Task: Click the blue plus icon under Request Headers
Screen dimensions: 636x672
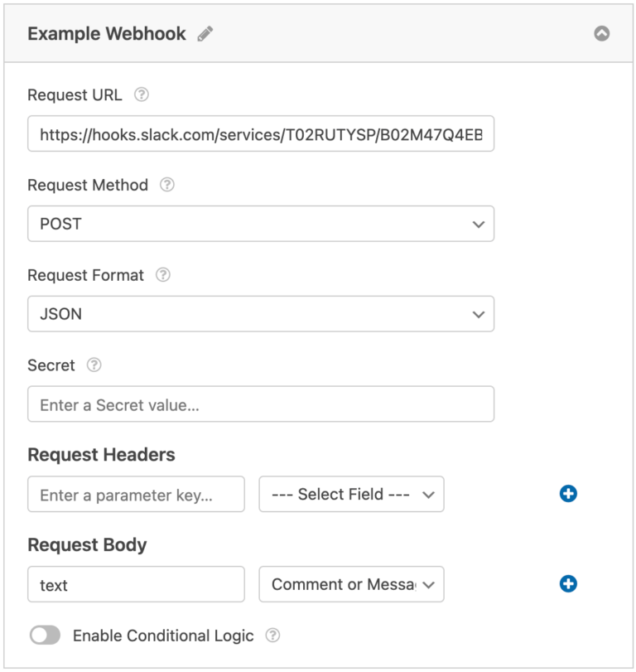Action: point(568,494)
